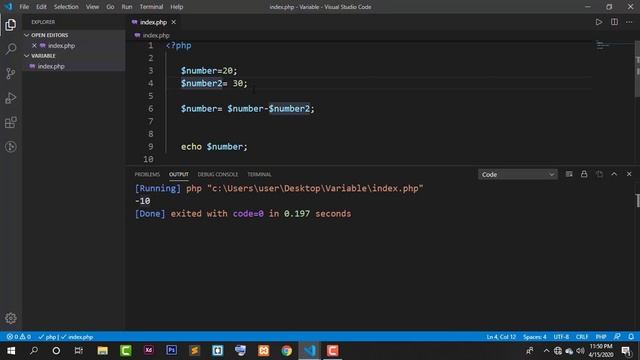Open Google Chrome from taskbar
Screen dimensions: 640x360
pyautogui.click(x=287, y=351)
